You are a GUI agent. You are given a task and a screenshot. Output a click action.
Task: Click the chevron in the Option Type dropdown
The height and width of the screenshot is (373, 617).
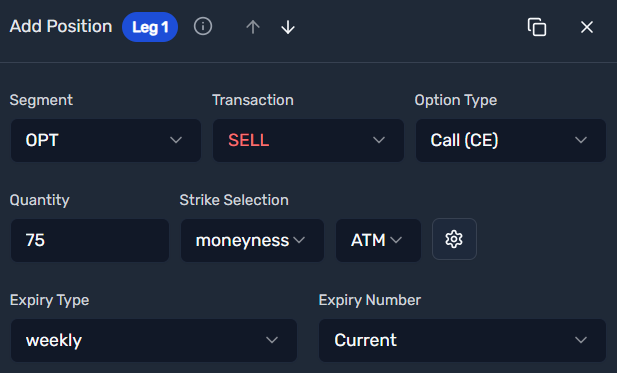click(x=581, y=140)
